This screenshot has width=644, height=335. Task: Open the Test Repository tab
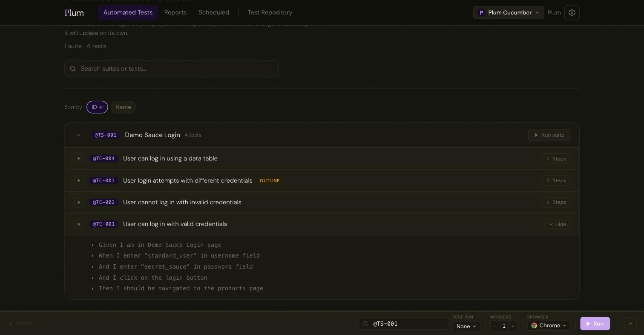pyautogui.click(x=270, y=13)
